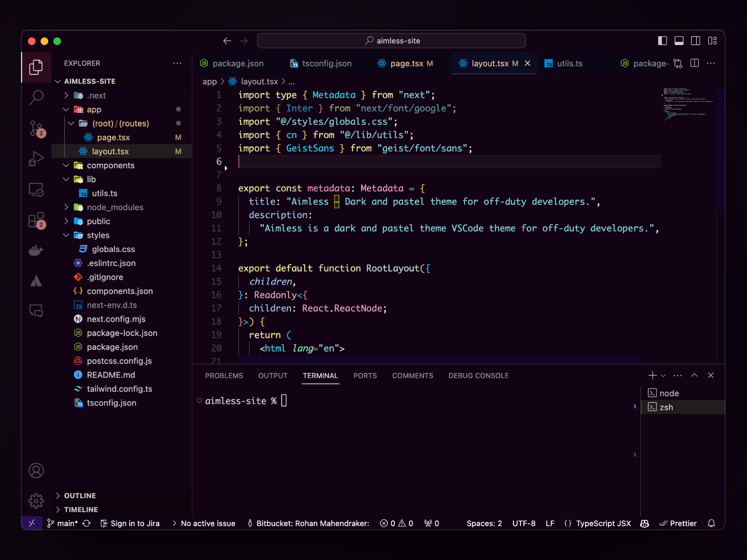This screenshot has height=560, width=747.
Task: Collapse the AIMLESS-SITE root folder
Action: [x=58, y=81]
